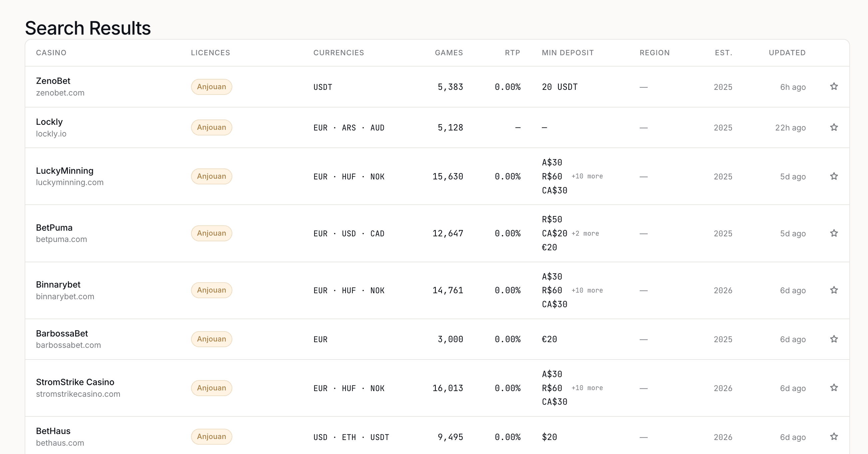
Task: Click the star next to BetHaus
Action: (x=834, y=437)
